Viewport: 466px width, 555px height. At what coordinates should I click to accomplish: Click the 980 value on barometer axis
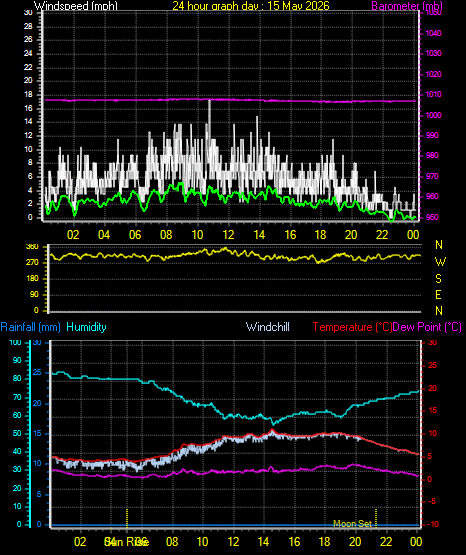(432, 155)
